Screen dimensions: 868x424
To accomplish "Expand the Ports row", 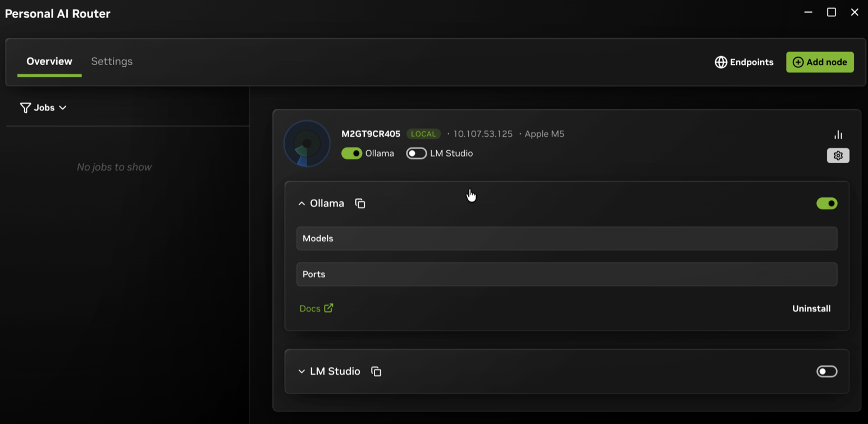I will coord(567,274).
